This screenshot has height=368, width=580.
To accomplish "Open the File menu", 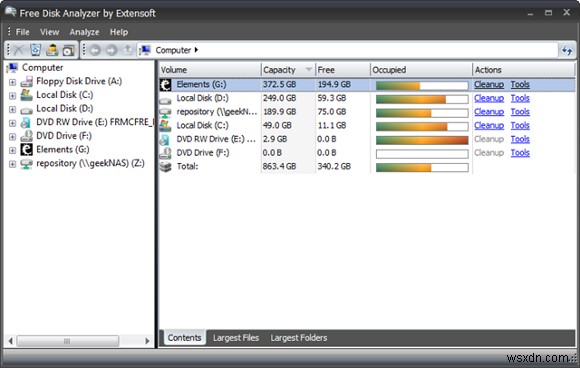I will click(x=23, y=32).
